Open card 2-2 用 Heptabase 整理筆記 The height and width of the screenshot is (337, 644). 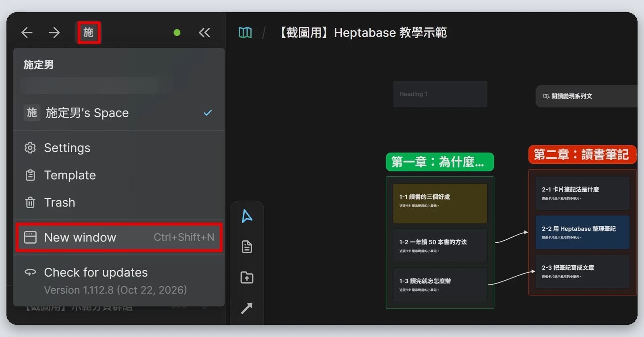582,232
